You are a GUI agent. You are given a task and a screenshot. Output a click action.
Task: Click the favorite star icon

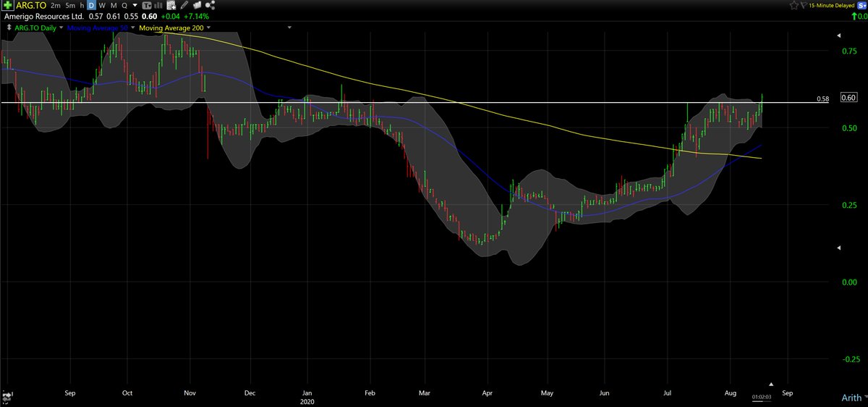793,6
